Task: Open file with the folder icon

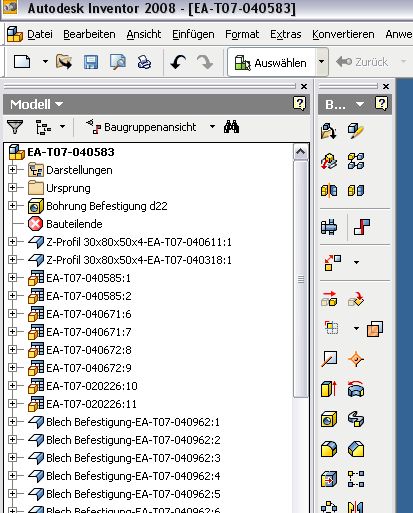Action: [x=64, y=62]
